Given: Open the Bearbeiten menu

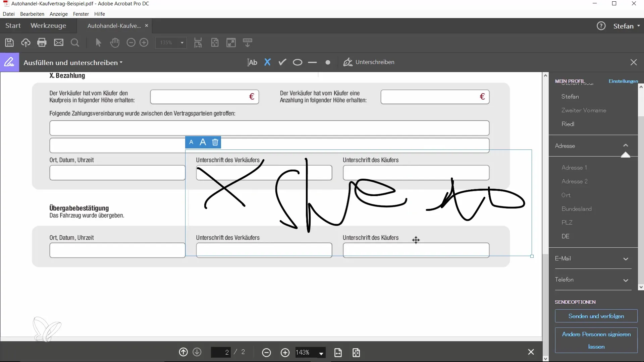Looking at the screenshot, I should point(32,14).
